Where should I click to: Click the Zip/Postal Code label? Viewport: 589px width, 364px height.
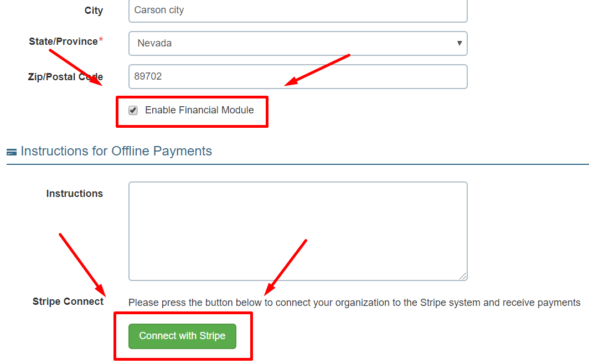(x=65, y=77)
